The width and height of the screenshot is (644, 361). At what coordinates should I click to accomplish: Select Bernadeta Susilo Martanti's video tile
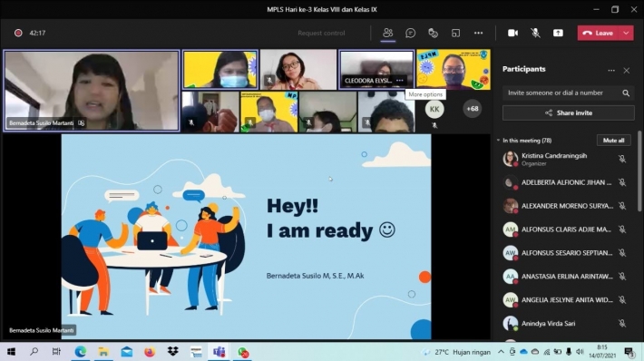point(92,91)
